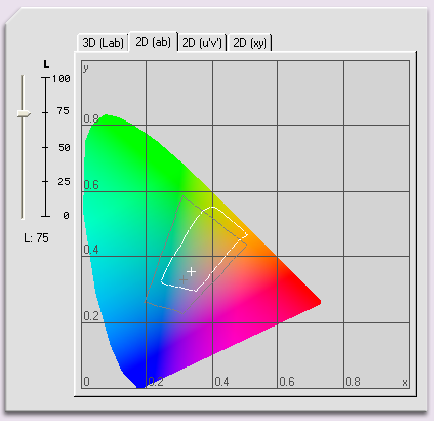The width and height of the screenshot is (434, 421).
Task: Select the 2D (ab) tab
Action: (x=153, y=42)
